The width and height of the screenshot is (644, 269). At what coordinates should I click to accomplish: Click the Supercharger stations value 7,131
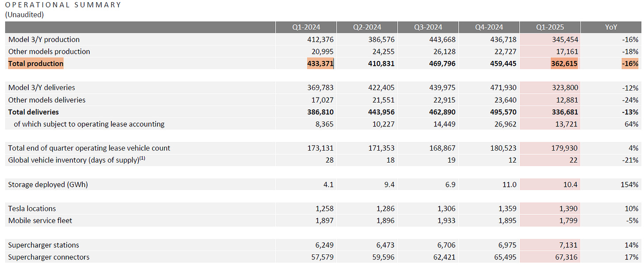(x=568, y=245)
